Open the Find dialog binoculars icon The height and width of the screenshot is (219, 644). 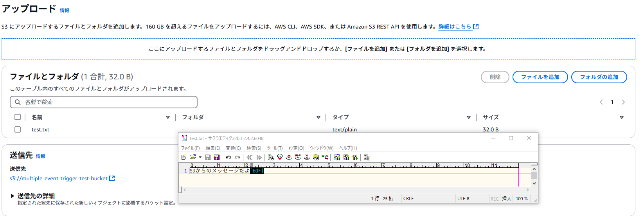pyautogui.click(x=271, y=157)
